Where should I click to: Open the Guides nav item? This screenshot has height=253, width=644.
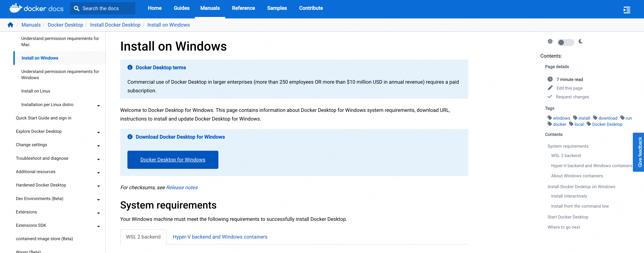coord(182,8)
